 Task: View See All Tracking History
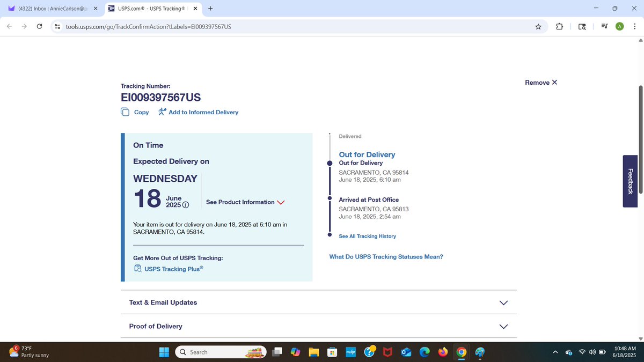(367, 236)
